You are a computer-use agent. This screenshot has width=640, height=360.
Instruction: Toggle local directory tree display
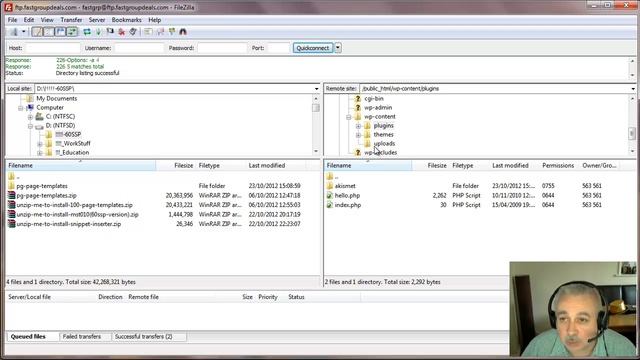49,32
